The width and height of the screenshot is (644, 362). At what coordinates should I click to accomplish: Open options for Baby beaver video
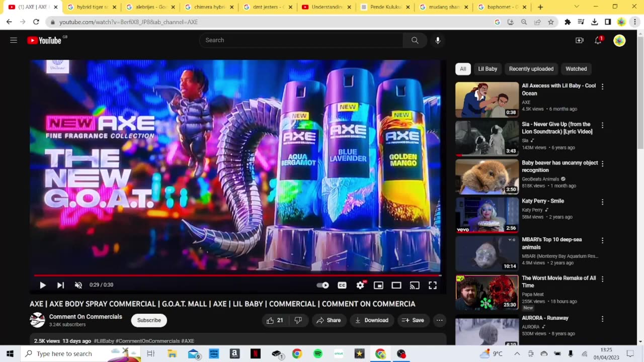tap(602, 164)
